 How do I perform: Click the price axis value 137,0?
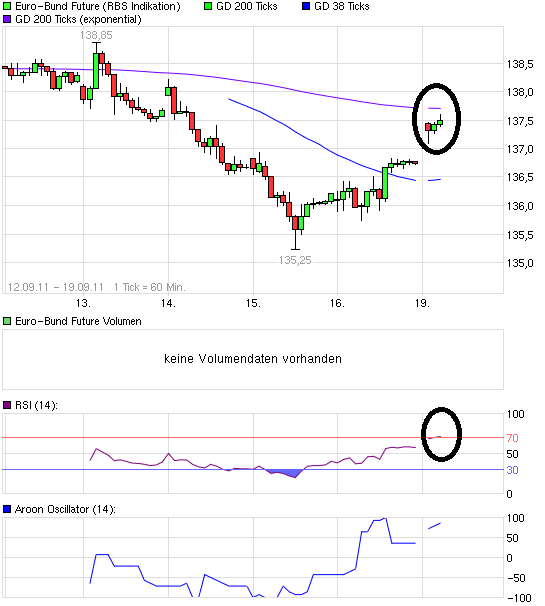pyautogui.click(x=520, y=149)
